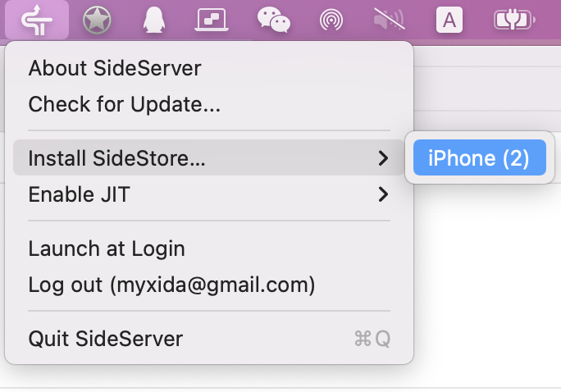Image resolution: width=561 pixels, height=392 pixels.
Task: Open the star-circle status icon
Action: [98, 20]
